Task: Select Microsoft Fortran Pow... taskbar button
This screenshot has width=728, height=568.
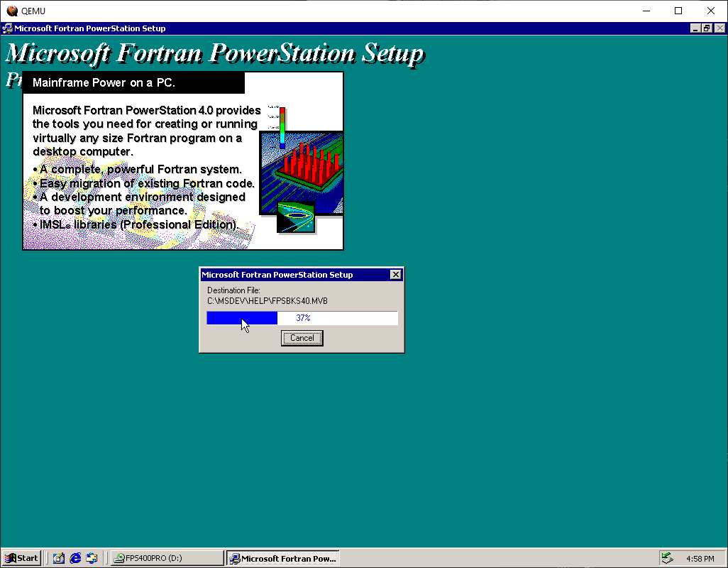Action: 282,558
